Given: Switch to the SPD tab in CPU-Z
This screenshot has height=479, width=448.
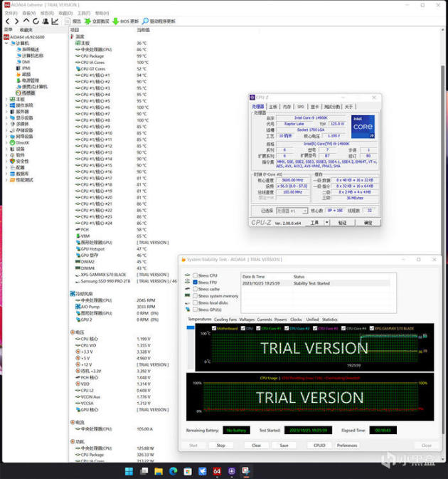Looking at the screenshot, I should point(301,107).
